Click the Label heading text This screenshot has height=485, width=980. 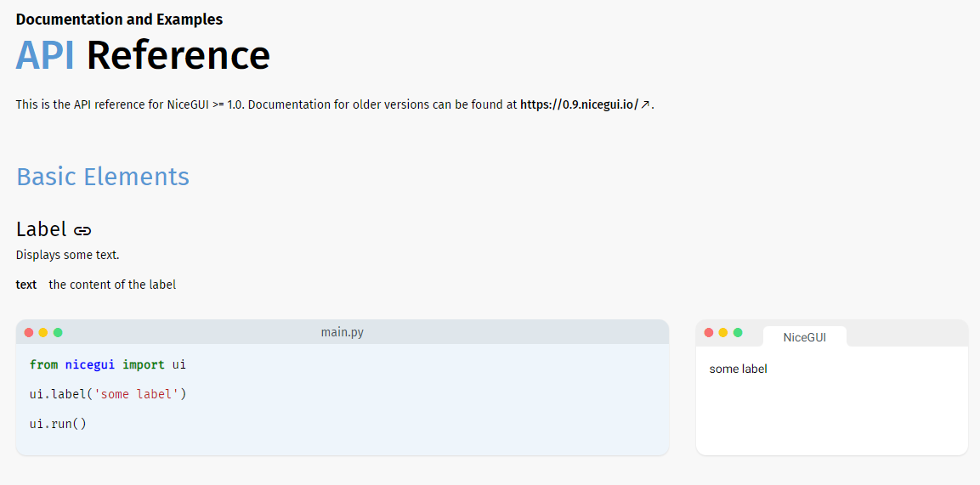[x=41, y=229]
